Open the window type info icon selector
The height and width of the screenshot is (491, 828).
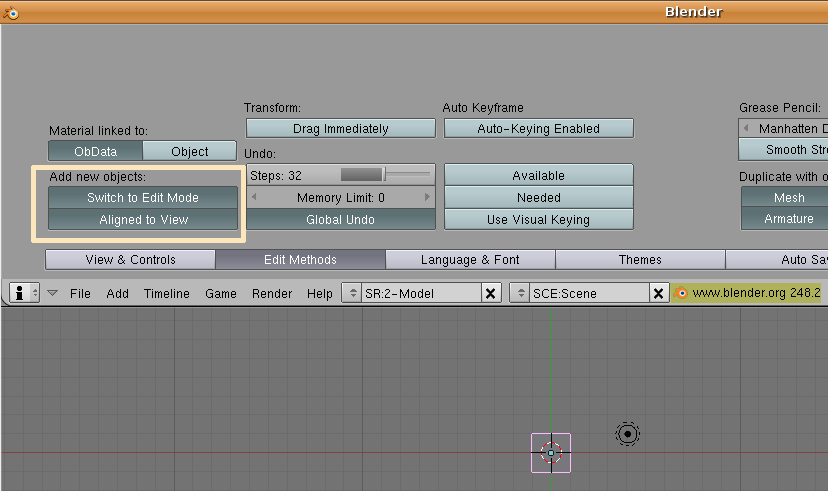click(x=25, y=292)
